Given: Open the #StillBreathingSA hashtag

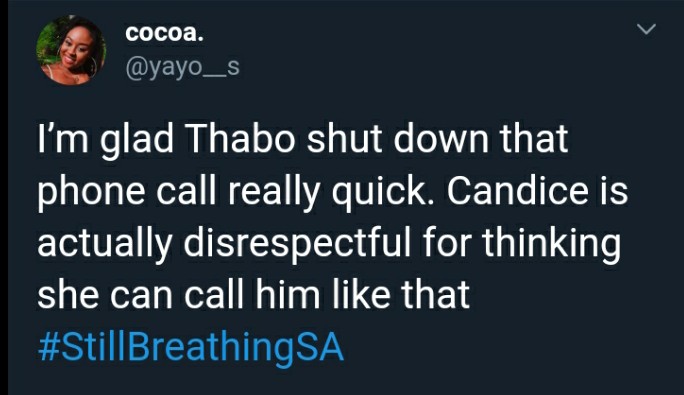Looking at the screenshot, I should pos(191,348).
